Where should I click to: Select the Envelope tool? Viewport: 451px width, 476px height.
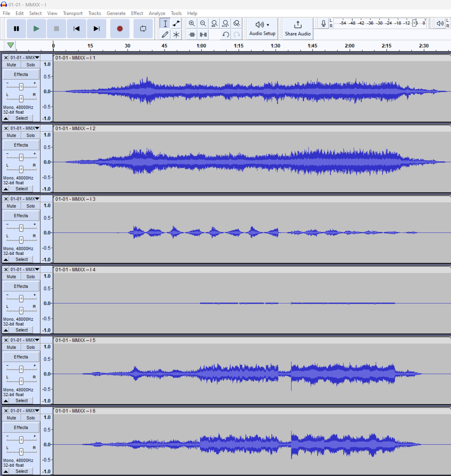tap(176, 24)
